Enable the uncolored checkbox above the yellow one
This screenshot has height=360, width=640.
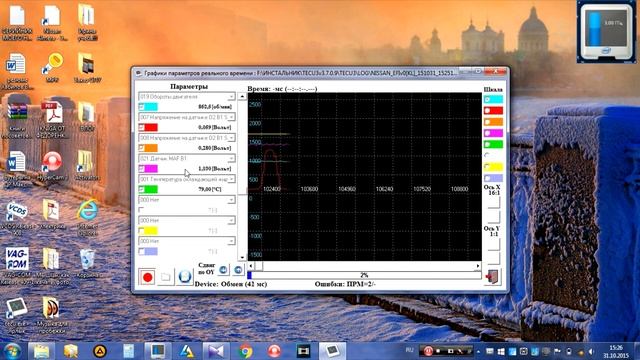pyautogui.click(x=141, y=210)
